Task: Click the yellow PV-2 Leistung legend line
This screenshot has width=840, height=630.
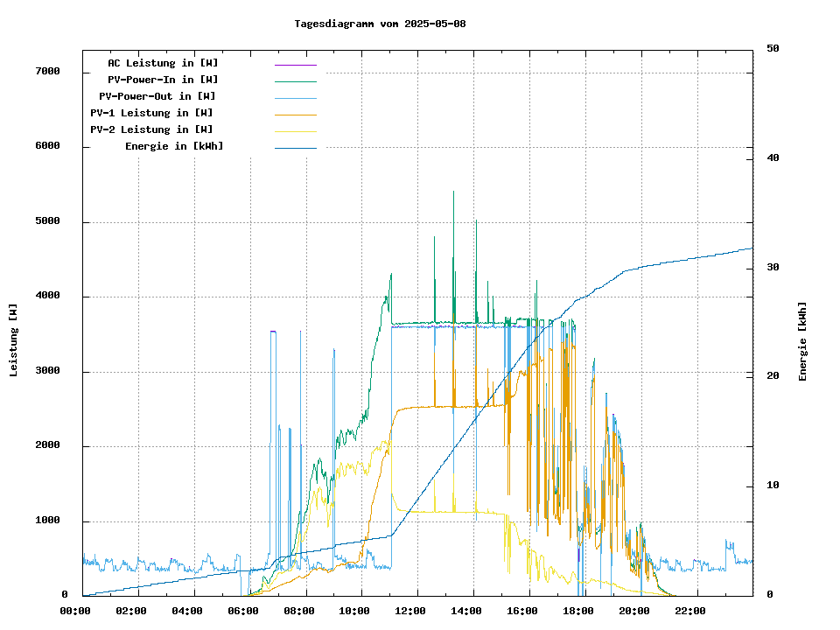Action: point(295,131)
